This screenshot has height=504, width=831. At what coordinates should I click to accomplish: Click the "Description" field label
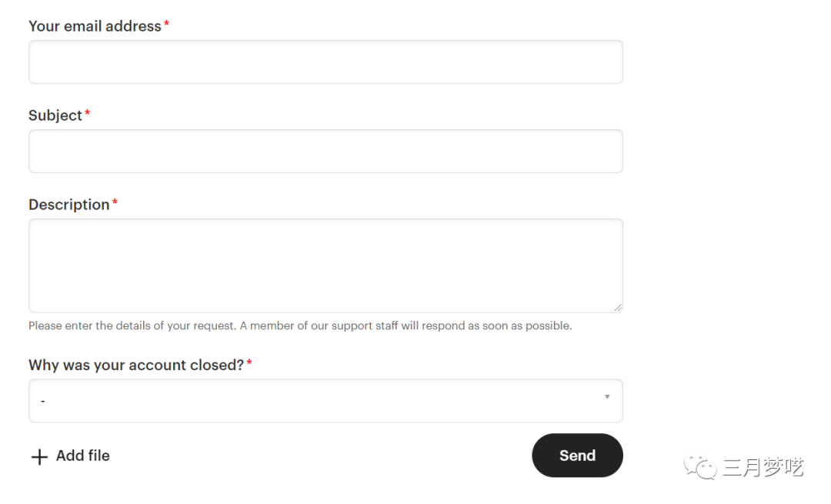coord(69,205)
